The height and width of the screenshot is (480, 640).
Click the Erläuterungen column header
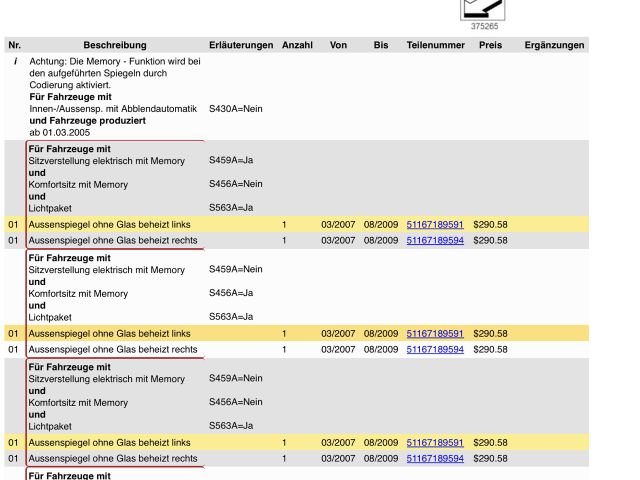241,45
